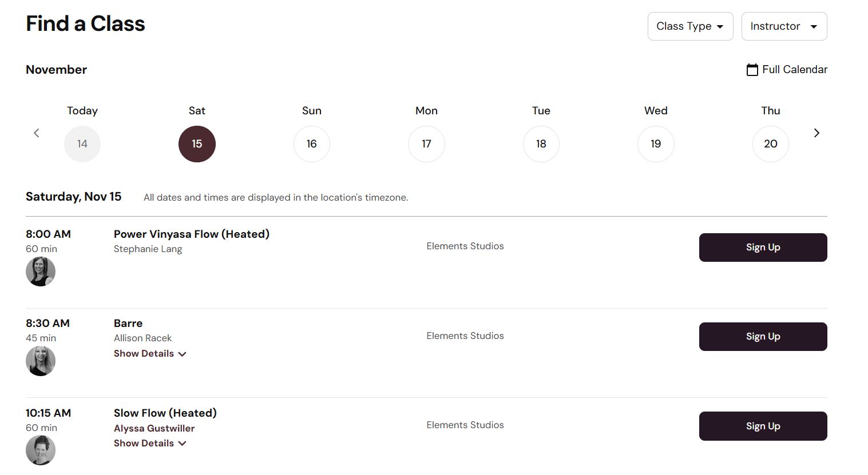The width and height of the screenshot is (868, 475).
Task: Select Today's date, the 14th
Action: point(82,144)
